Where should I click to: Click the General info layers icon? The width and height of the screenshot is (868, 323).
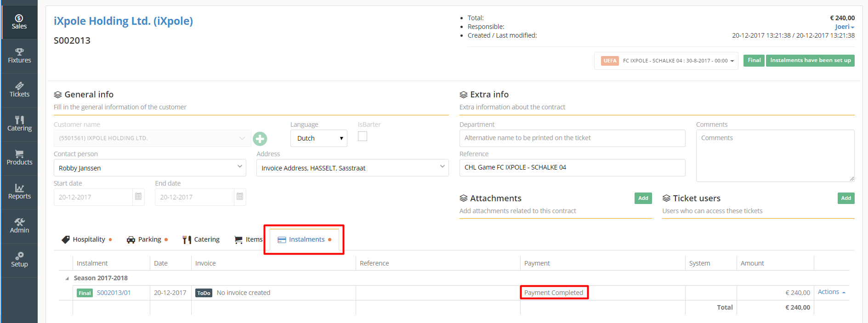(58, 95)
